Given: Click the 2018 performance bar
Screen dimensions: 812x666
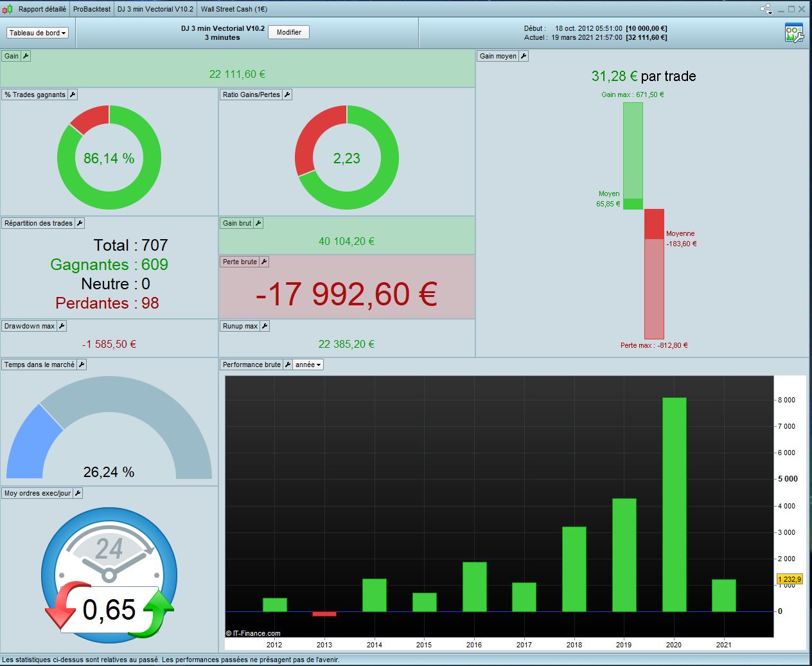Looking at the screenshot, I should click(x=574, y=569).
